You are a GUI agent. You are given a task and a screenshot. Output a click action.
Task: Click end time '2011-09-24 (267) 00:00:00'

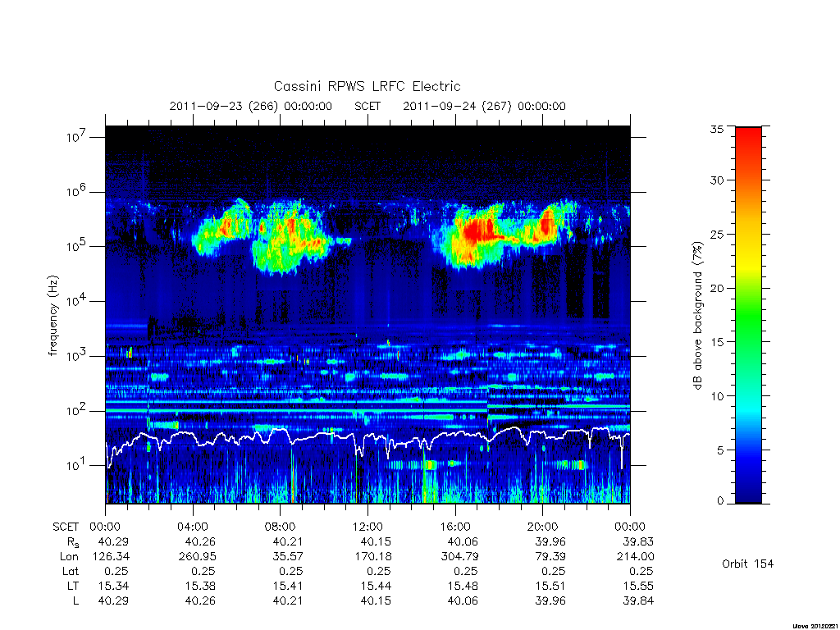click(484, 106)
